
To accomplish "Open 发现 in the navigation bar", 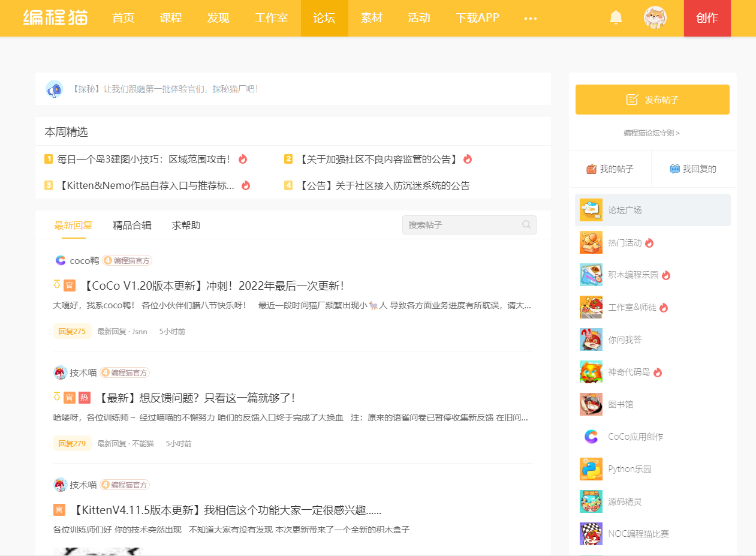I will click(x=218, y=17).
